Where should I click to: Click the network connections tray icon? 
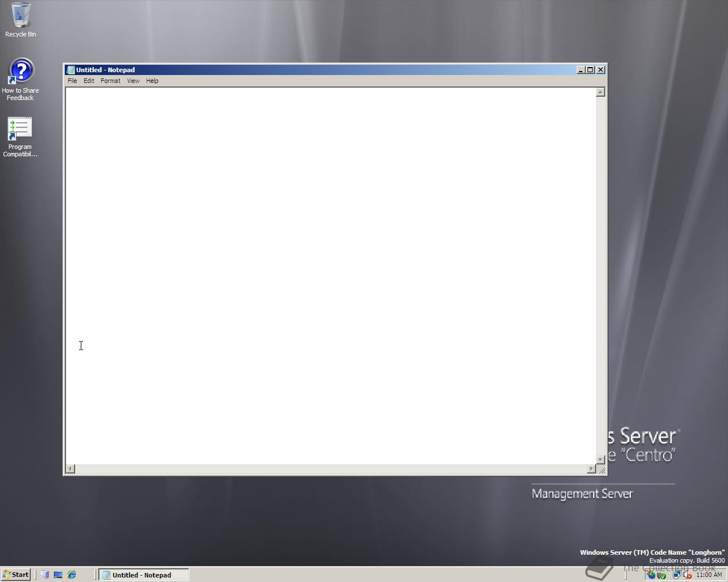pos(677,575)
